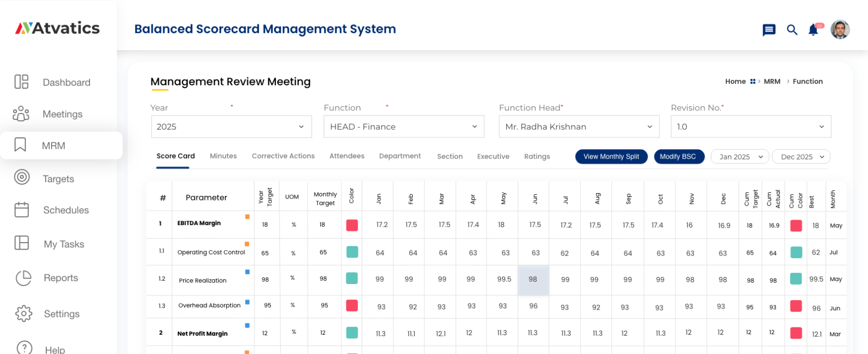This screenshot has width=868, height=354.
Task: Expand the Year 2025 dropdown
Action: click(x=231, y=127)
